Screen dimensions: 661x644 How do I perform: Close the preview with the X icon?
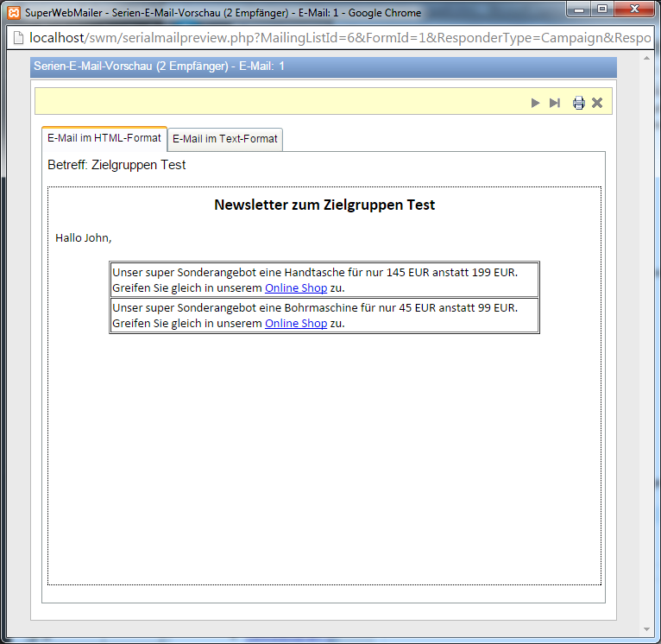(x=597, y=103)
